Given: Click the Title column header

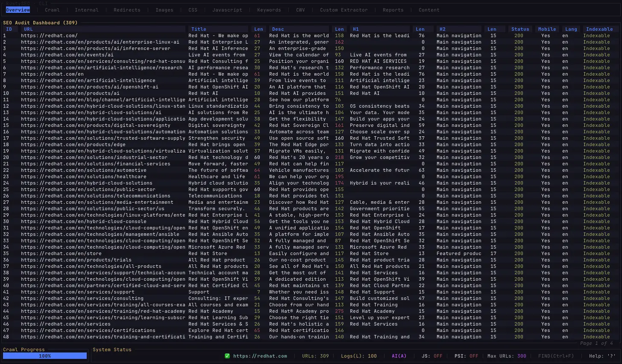Looking at the screenshot, I should 199,29.
